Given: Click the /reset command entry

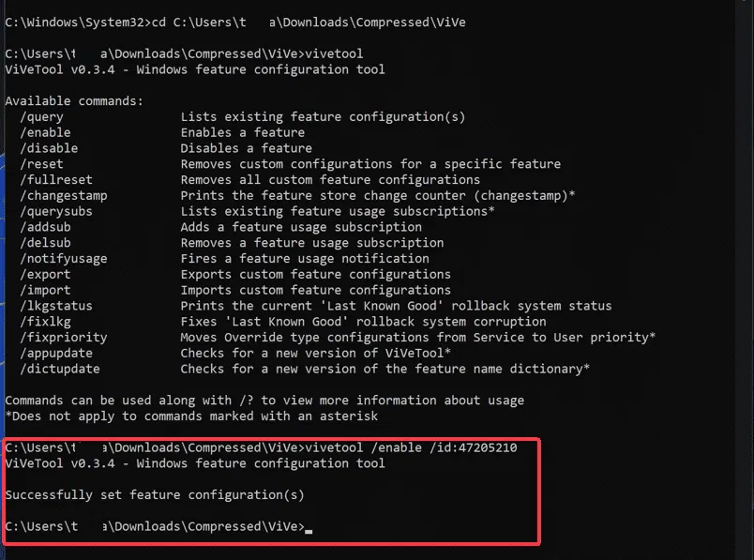Looking at the screenshot, I should [x=44, y=164].
